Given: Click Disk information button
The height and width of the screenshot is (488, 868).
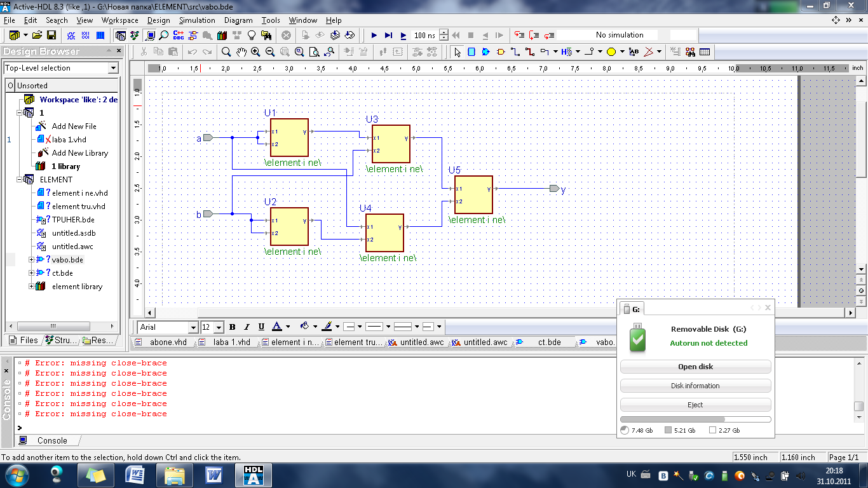Looking at the screenshot, I should [696, 386].
